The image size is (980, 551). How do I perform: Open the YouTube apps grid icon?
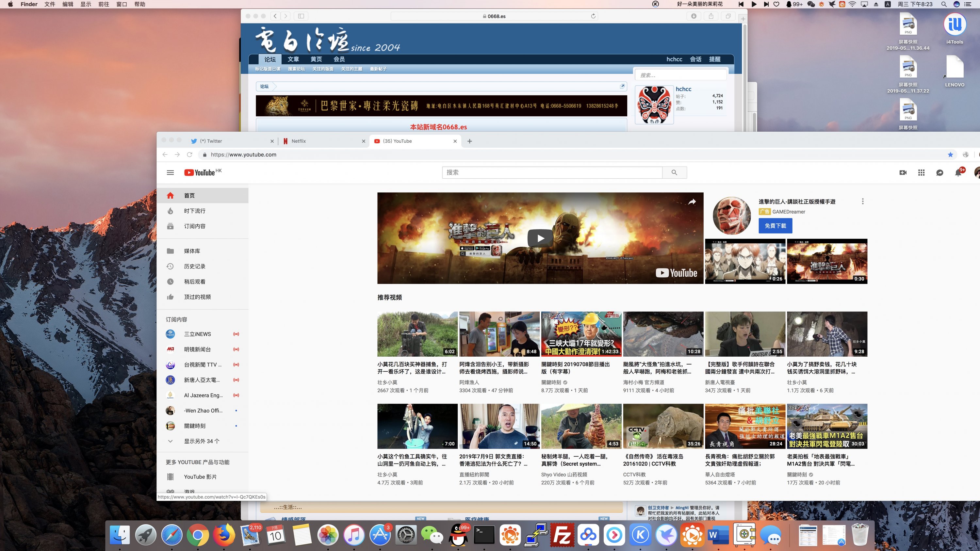pos(921,173)
